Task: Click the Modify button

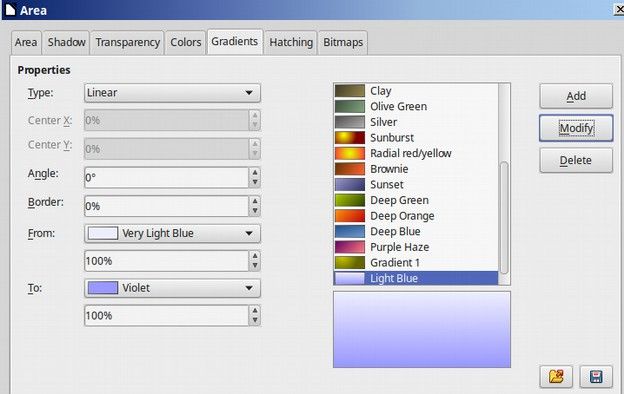Action: click(576, 128)
